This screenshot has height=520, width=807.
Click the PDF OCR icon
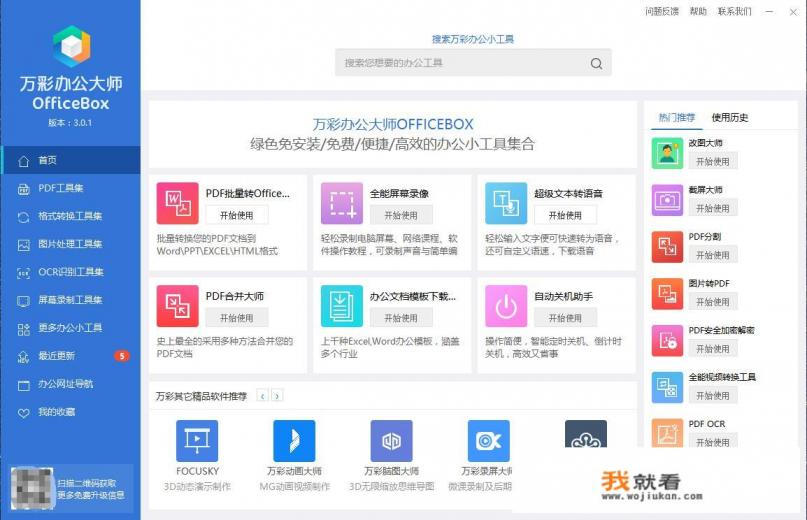(x=667, y=432)
